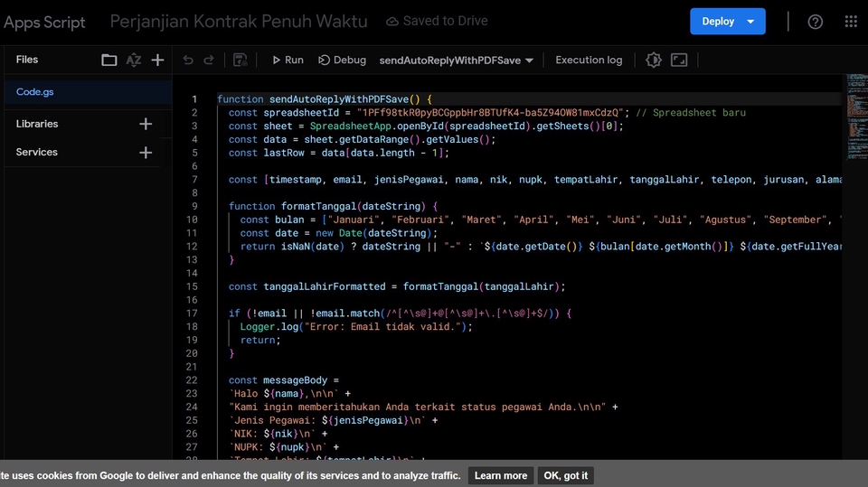
Task: Click the Libraries label
Action: 37,124
